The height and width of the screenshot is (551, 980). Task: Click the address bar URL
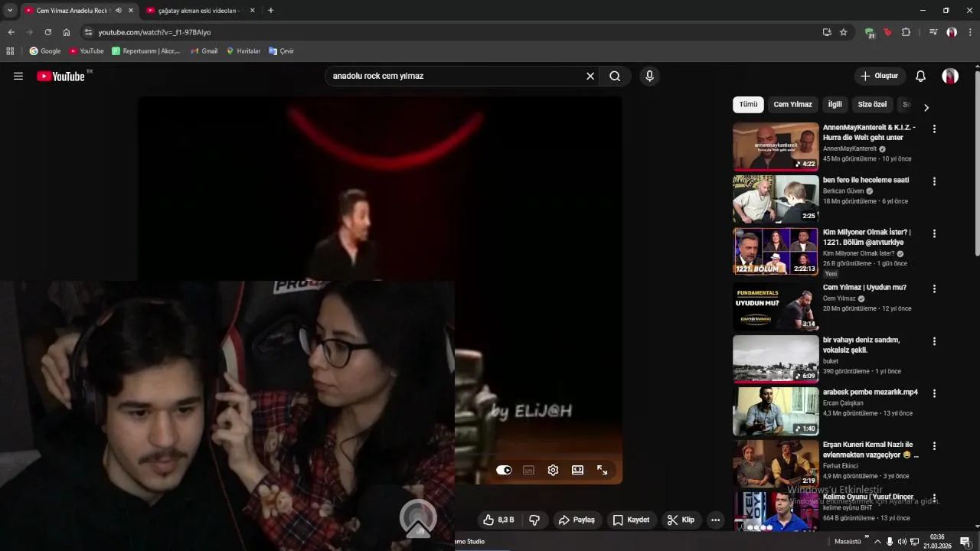pyautogui.click(x=155, y=32)
